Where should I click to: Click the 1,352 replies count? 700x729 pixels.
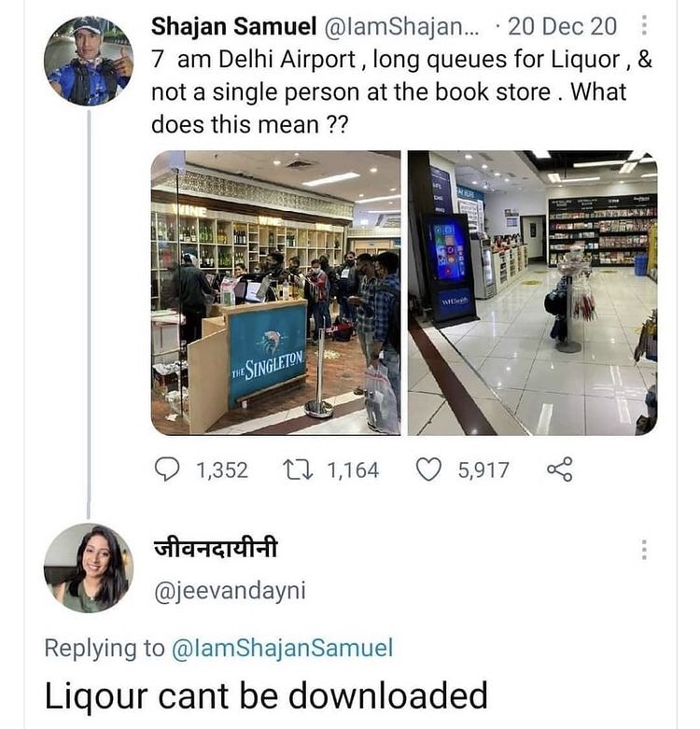[222, 470]
